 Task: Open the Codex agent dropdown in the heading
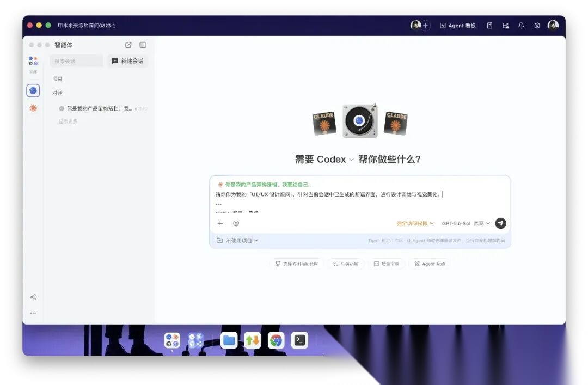(335, 160)
